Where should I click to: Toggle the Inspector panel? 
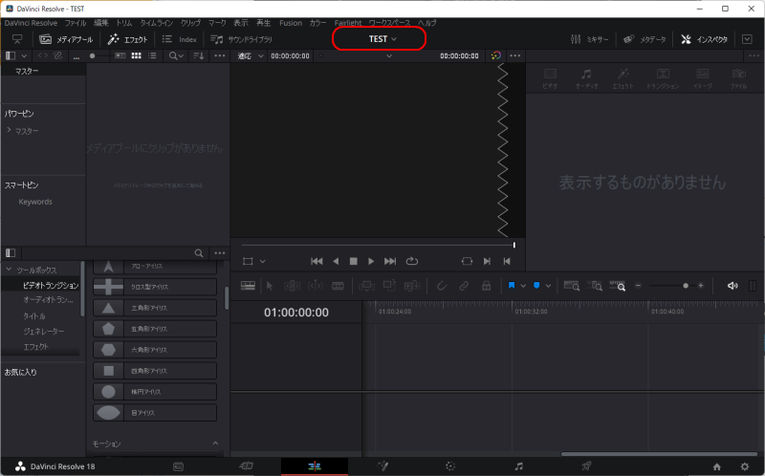[x=705, y=40]
